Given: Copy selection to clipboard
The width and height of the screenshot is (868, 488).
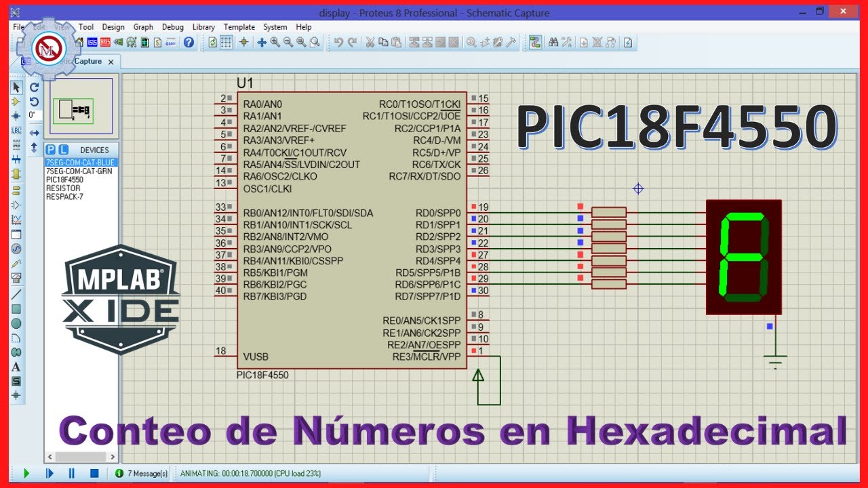Looking at the screenshot, I should 383,42.
